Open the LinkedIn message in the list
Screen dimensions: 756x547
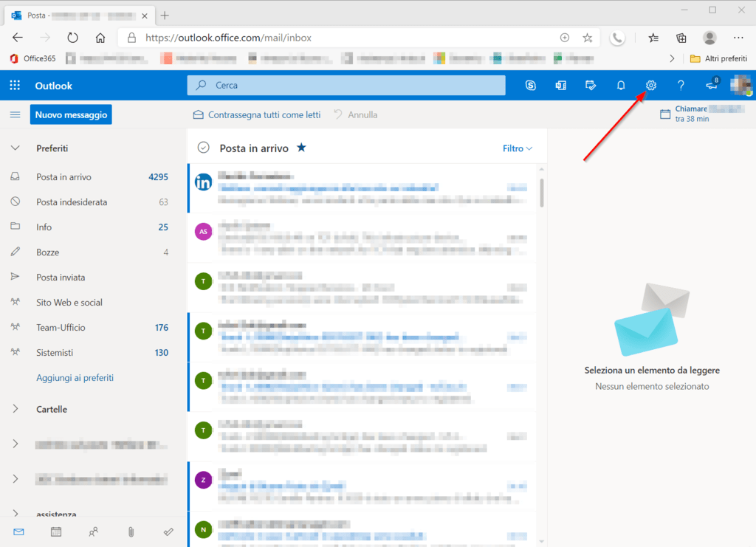pyautogui.click(x=362, y=188)
